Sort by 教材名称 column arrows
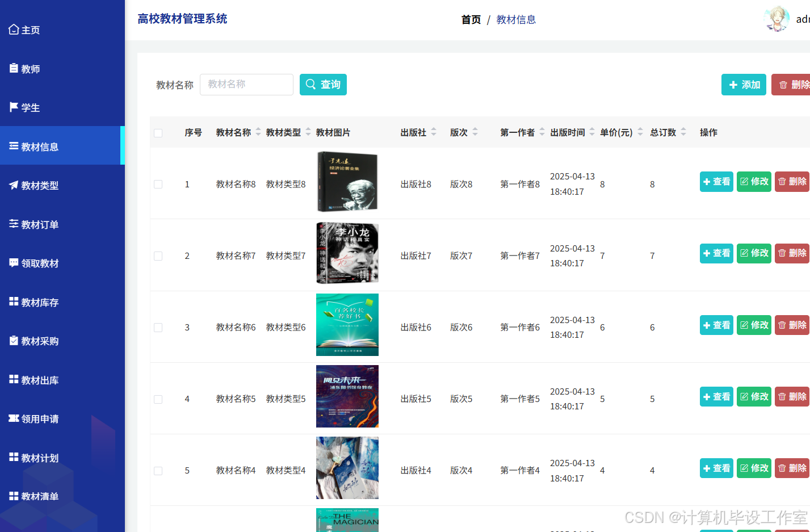Image resolution: width=810 pixels, height=532 pixels. tap(258, 132)
